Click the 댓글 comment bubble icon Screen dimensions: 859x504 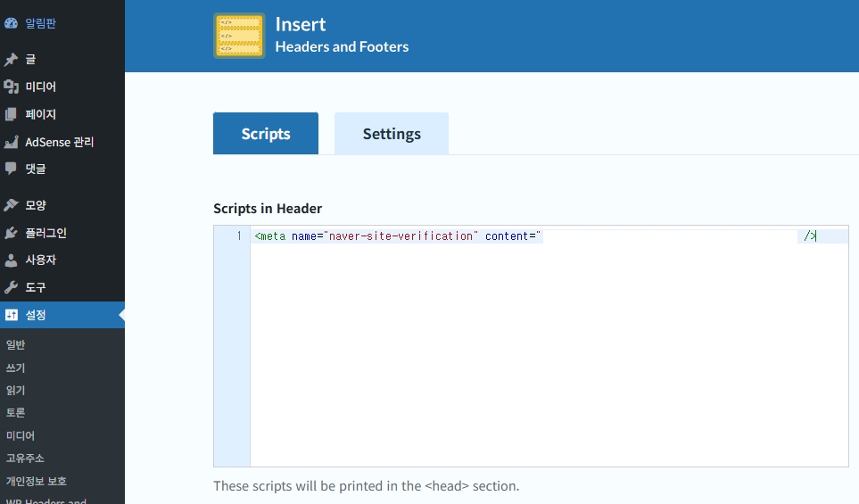(x=11, y=168)
